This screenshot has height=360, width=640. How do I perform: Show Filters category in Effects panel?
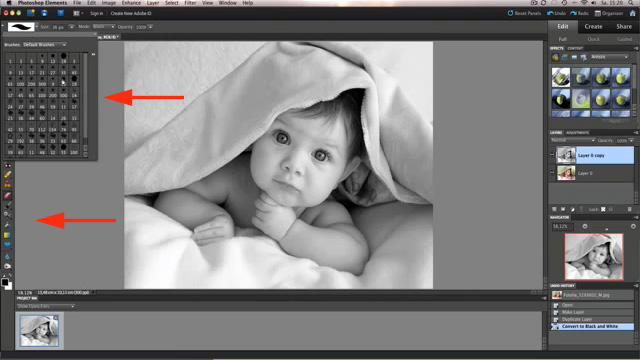coord(555,58)
